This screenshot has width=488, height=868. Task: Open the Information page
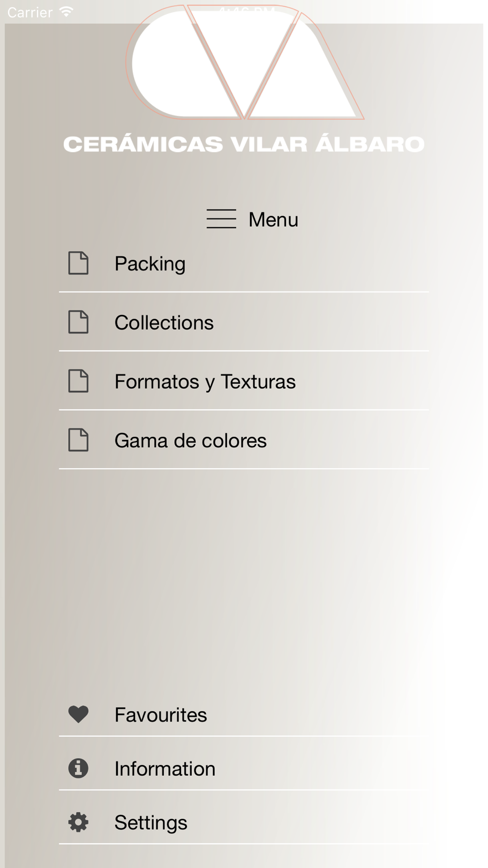pos(244,768)
